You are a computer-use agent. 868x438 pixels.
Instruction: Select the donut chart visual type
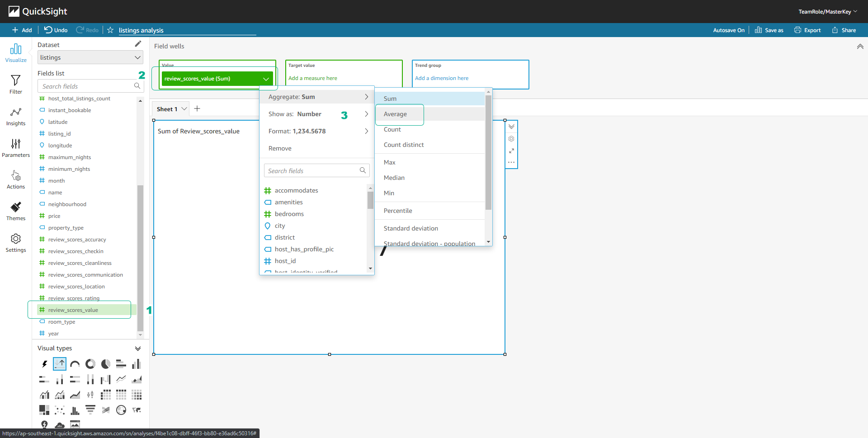pyautogui.click(x=90, y=364)
